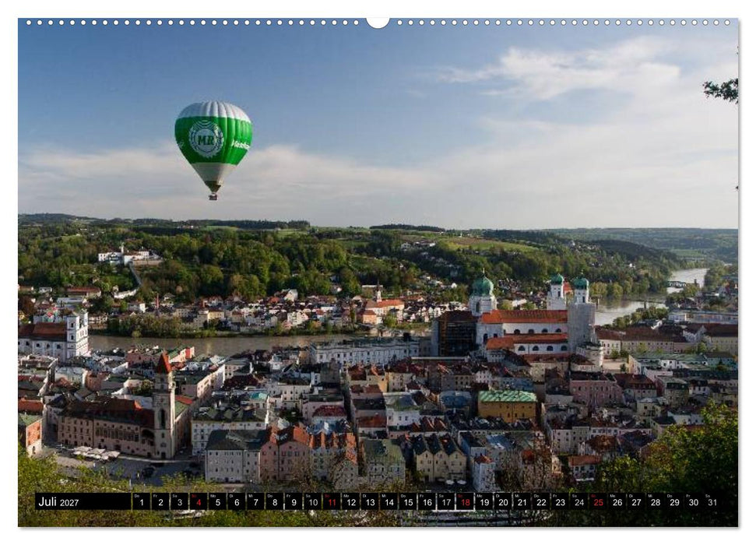The width and height of the screenshot is (756, 545).
Task: Select the red Sunday date 18
Action: (465, 501)
